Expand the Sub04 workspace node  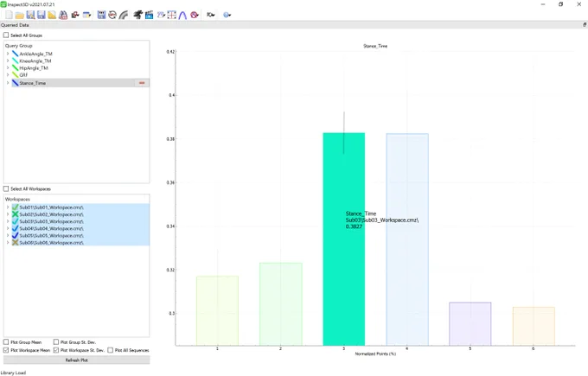click(8, 228)
